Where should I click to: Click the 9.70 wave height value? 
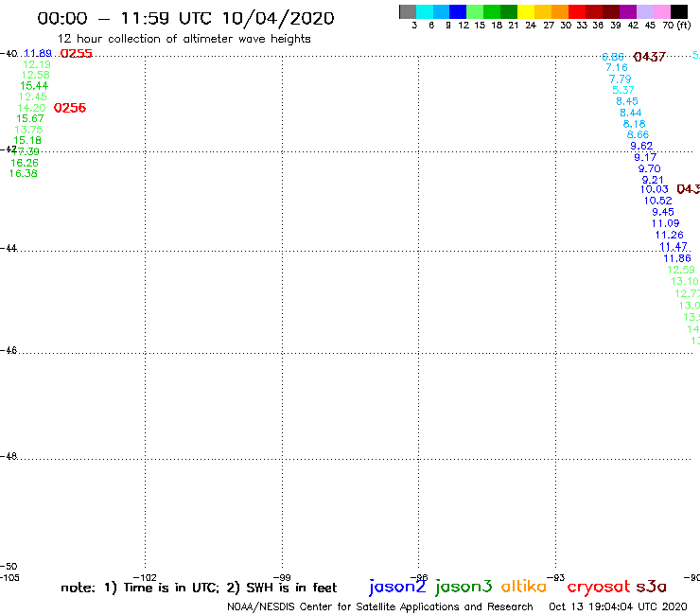click(649, 168)
